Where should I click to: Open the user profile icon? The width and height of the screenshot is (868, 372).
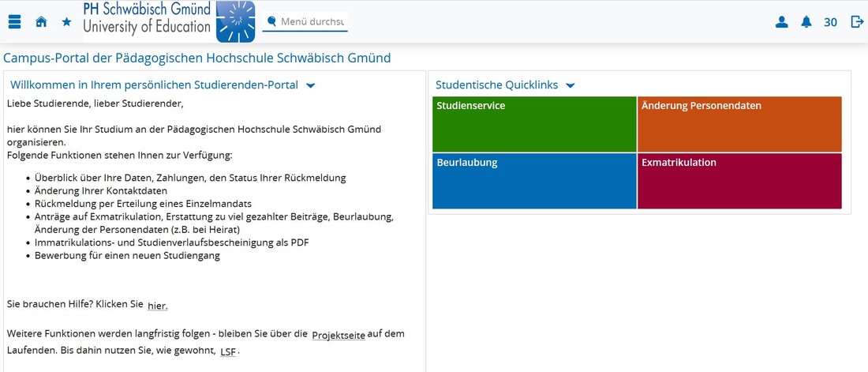pyautogui.click(x=781, y=22)
